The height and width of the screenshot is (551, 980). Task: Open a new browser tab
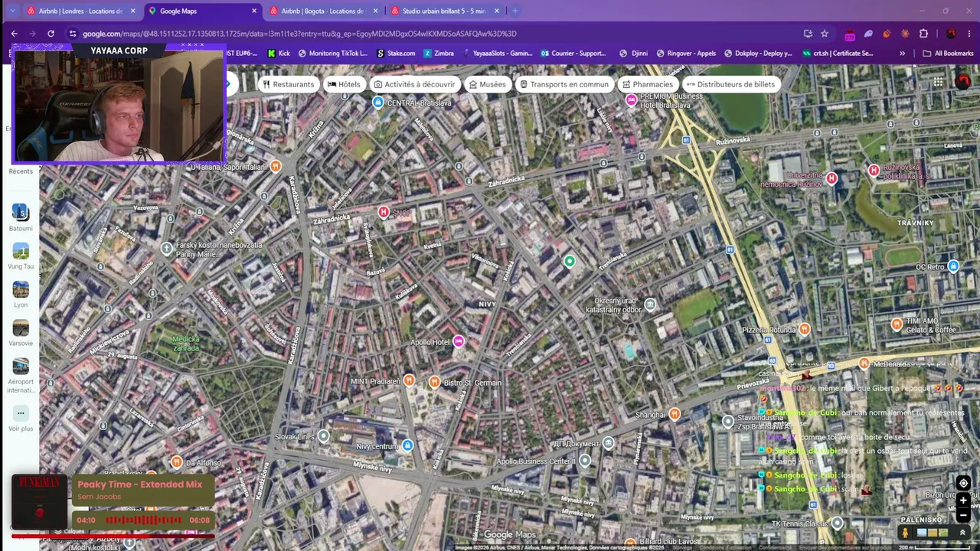[514, 11]
